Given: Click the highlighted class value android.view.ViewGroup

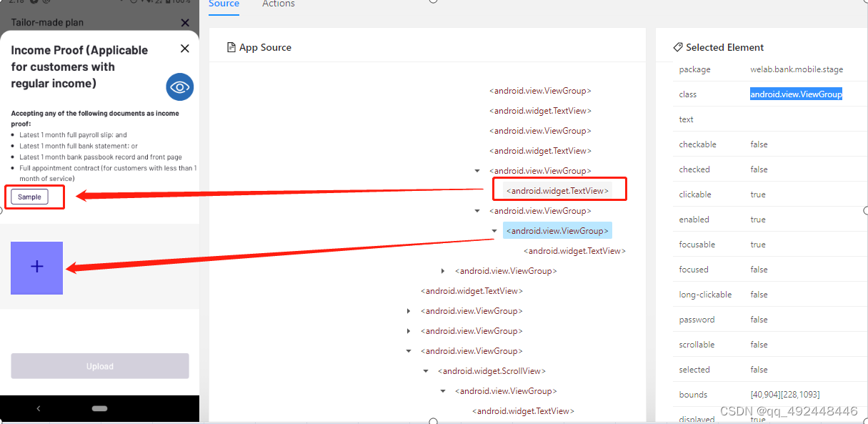Looking at the screenshot, I should [x=796, y=93].
